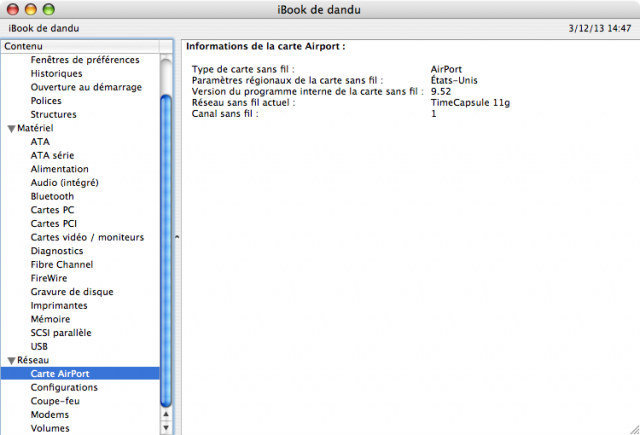Select Diagnostics in the list
640x435 pixels.
pyautogui.click(x=57, y=251)
